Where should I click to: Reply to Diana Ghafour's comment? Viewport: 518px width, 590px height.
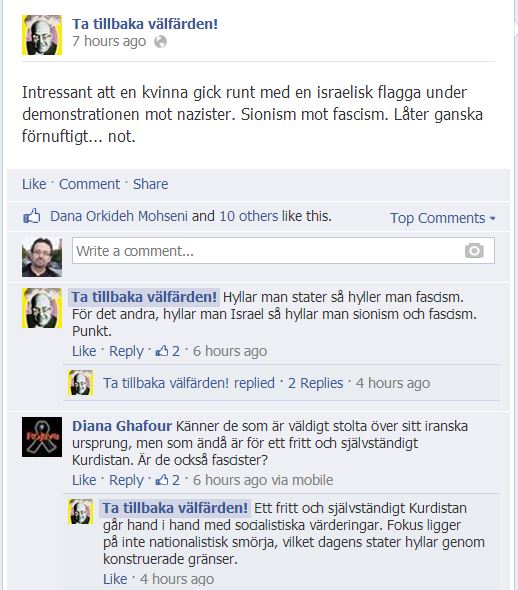(126, 480)
